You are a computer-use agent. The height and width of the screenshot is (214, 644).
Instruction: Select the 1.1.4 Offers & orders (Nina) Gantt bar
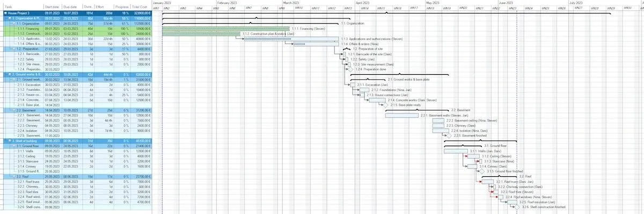tap(317, 44)
